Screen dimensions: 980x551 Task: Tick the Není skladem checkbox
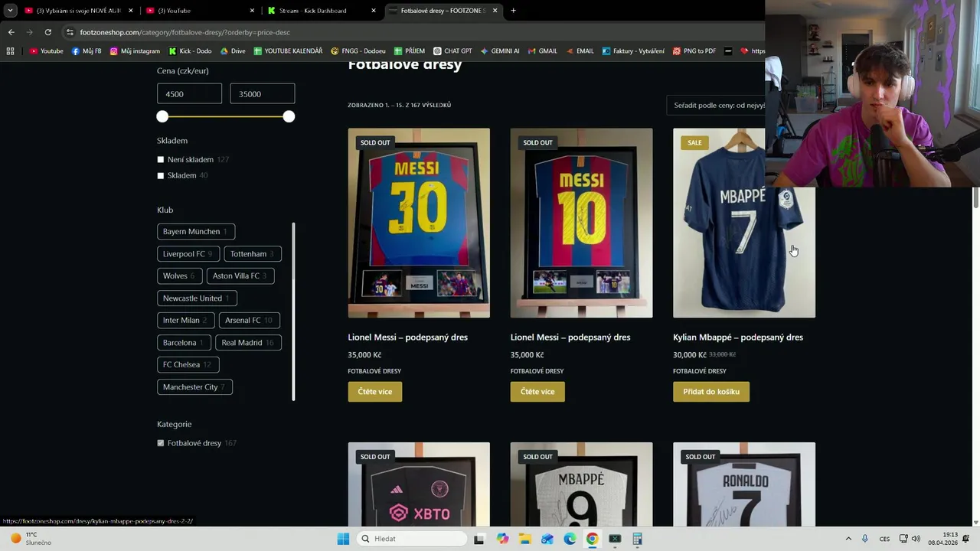coord(161,160)
